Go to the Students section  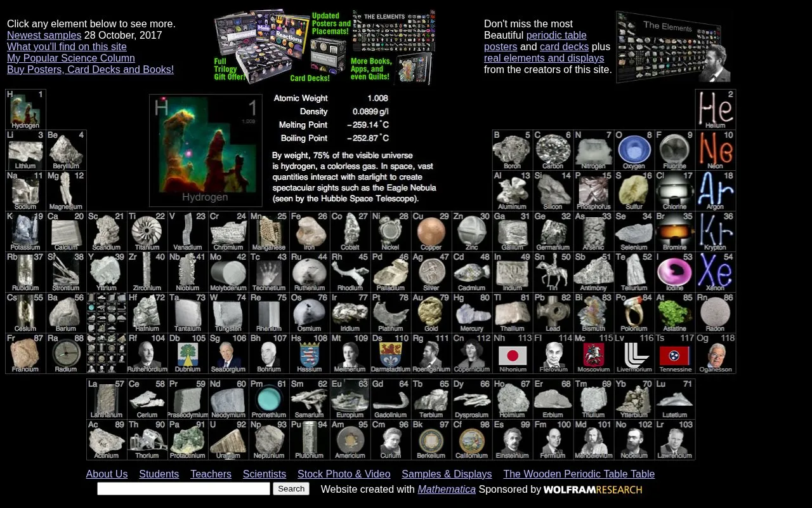[x=159, y=474]
